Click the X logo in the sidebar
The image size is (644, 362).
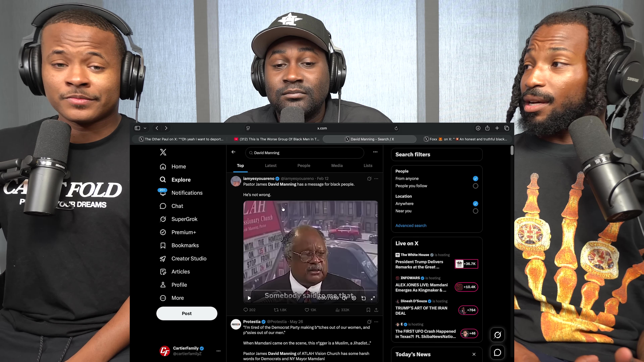click(x=163, y=152)
